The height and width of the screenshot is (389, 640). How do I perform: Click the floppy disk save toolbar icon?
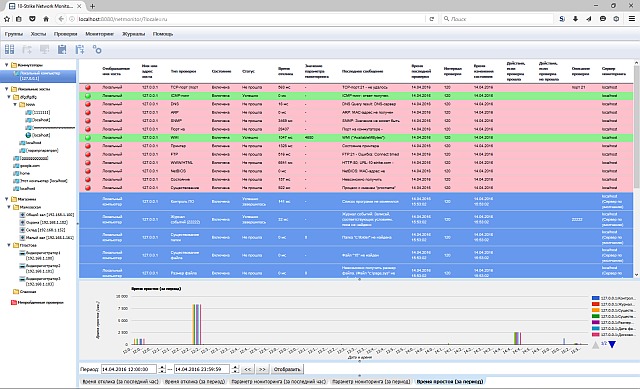pos(62,49)
